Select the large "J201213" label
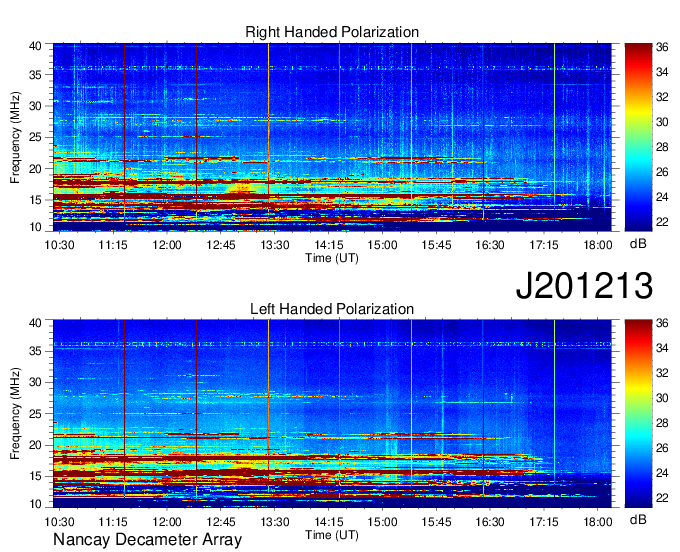680x552 pixels. point(584,285)
